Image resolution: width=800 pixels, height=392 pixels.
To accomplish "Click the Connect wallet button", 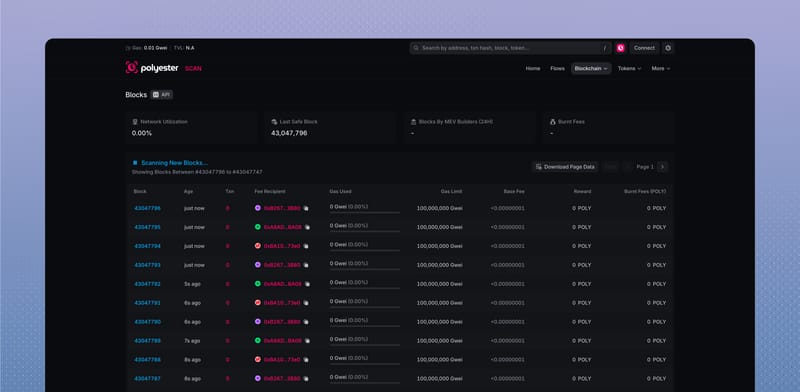I will click(x=644, y=48).
